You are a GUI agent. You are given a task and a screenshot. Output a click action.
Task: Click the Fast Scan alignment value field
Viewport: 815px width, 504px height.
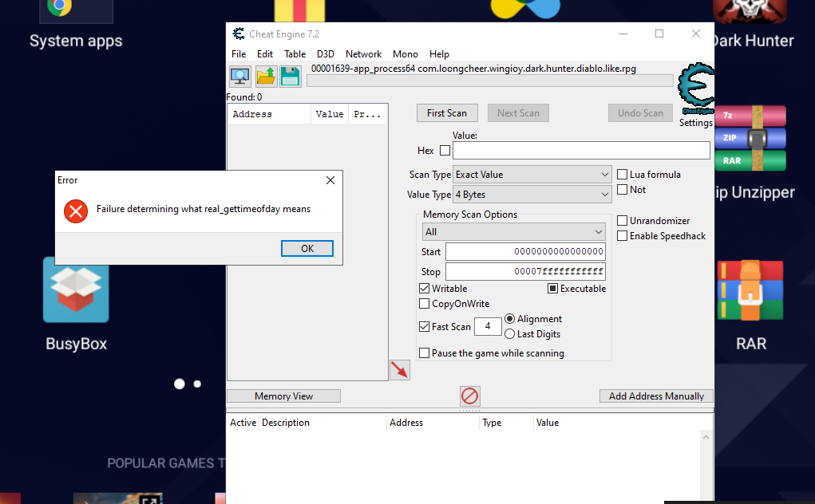click(x=488, y=326)
